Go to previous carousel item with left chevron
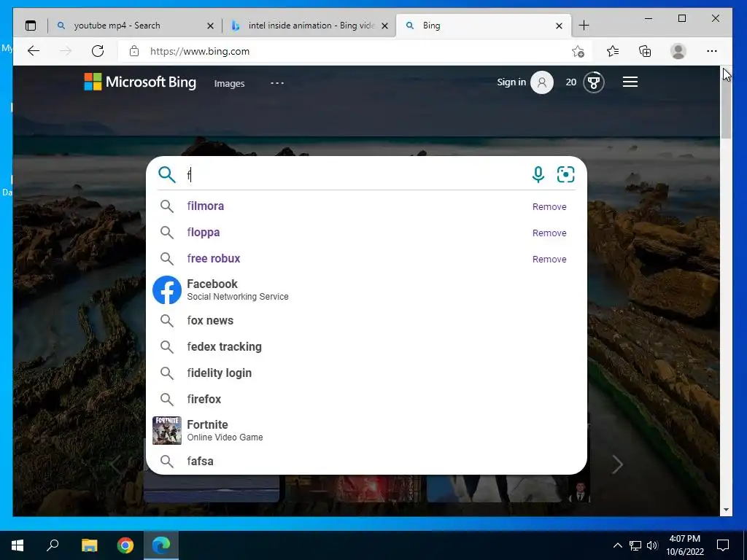747x560 pixels. (115, 464)
